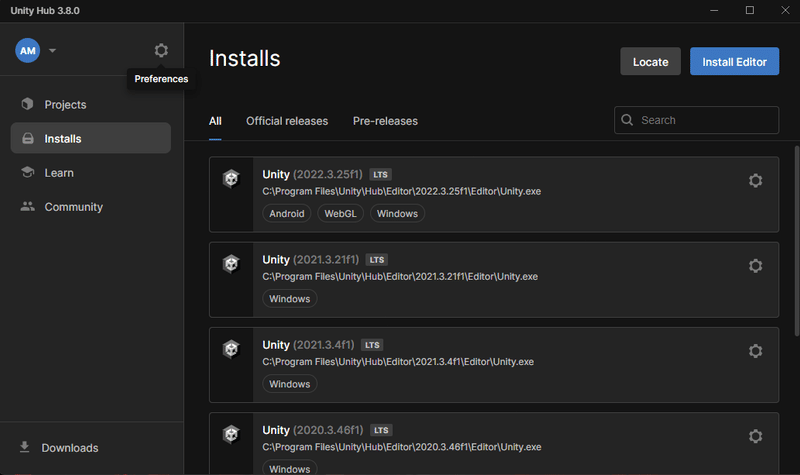Focus the Search installs field
This screenshot has width=800, height=475.
point(696,120)
